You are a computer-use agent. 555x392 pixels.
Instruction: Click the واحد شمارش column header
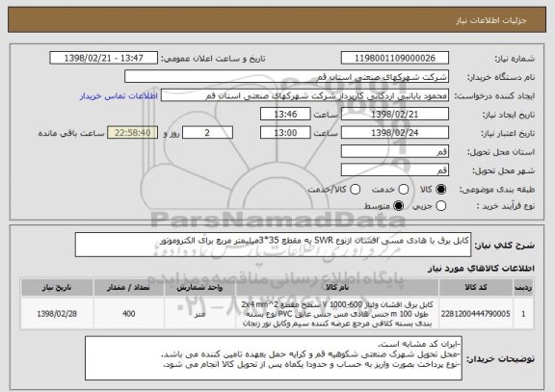[x=199, y=287]
